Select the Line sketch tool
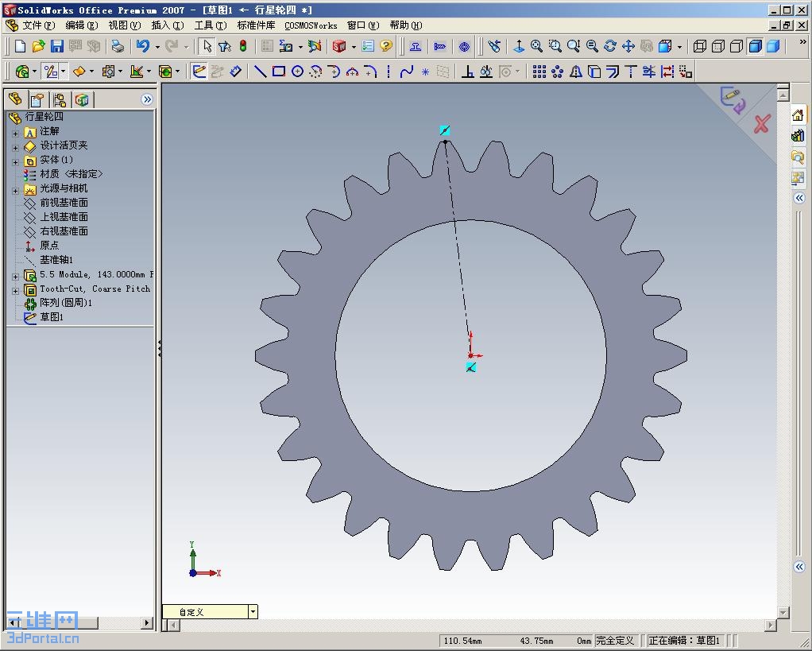 [x=261, y=72]
